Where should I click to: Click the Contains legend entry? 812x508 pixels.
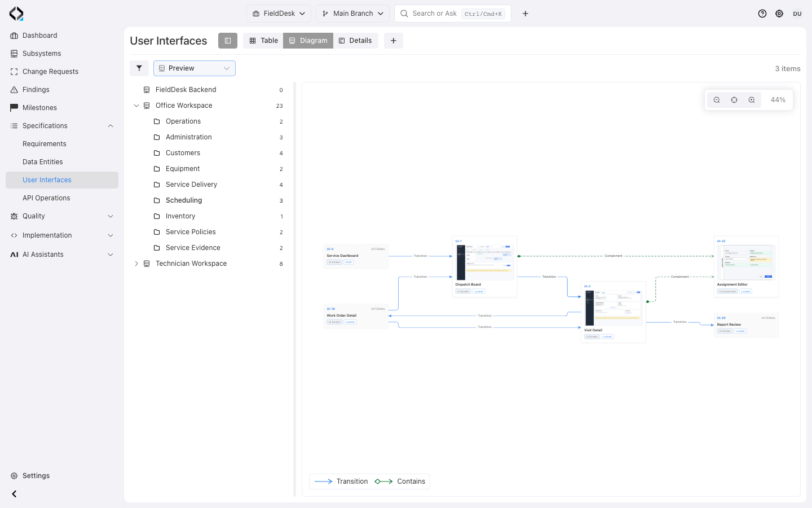400,481
